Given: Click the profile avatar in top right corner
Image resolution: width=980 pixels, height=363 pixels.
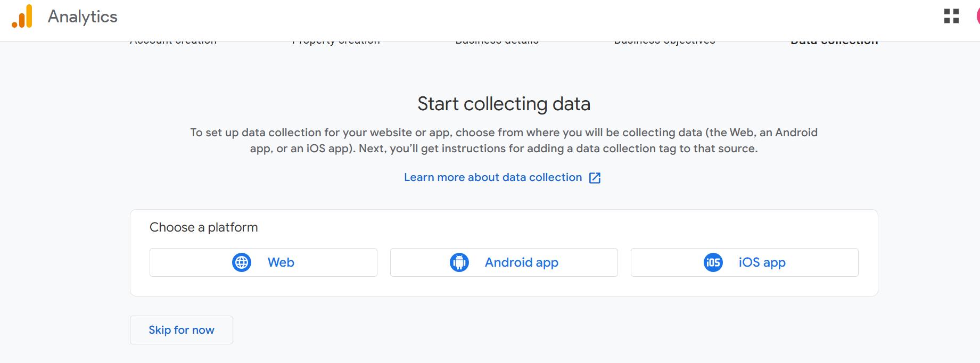Looking at the screenshot, I should [x=977, y=16].
